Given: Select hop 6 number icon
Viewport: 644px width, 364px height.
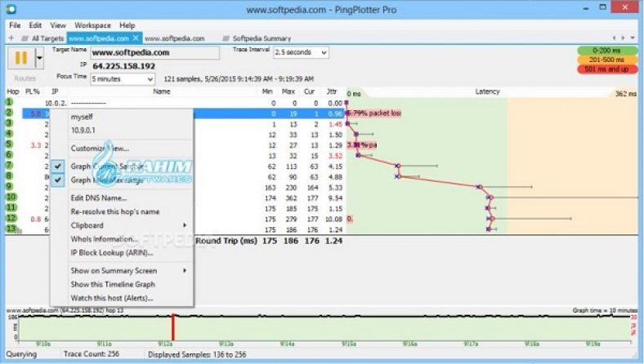Looking at the screenshot, I should tap(10, 155).
